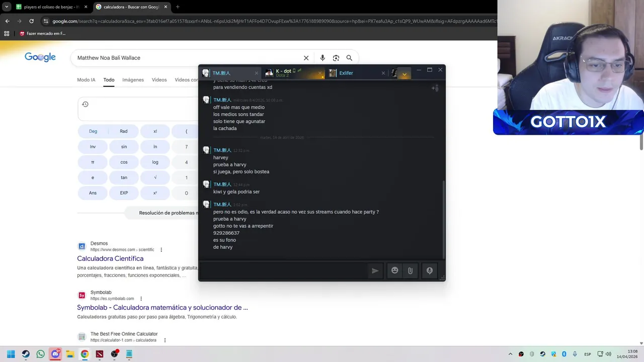Open Notepad from the taskbar
Screen dimensions: 644x362
[x=129, y=354]
